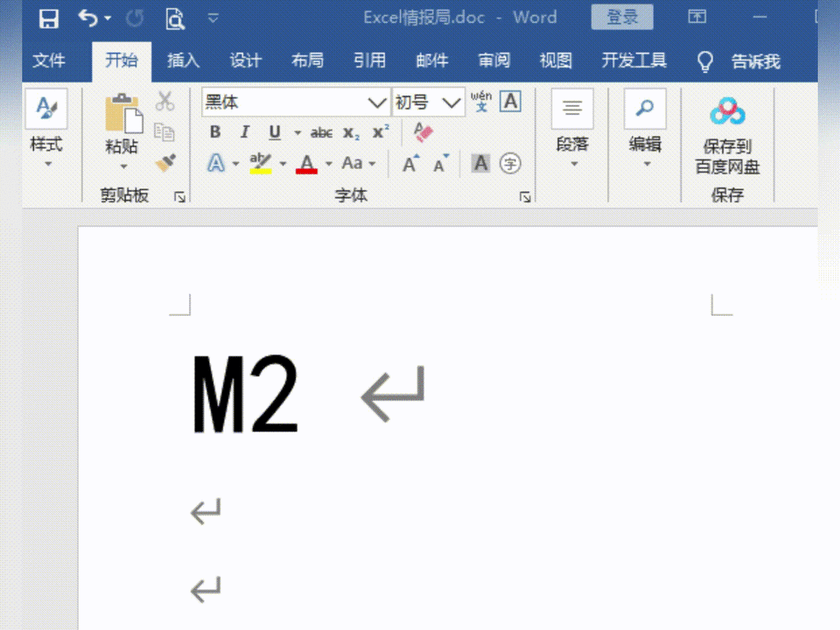Image resolution: width=840 pixels, height=630 pixels.
Task: Click the 登录 (Sign in) button
Action: [622, 17]
